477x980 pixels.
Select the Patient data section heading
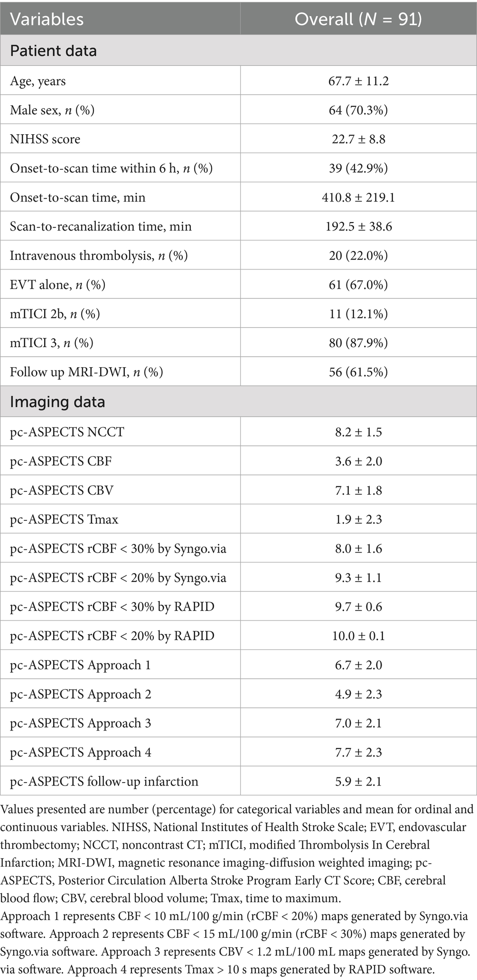click(x=53, y=51)
